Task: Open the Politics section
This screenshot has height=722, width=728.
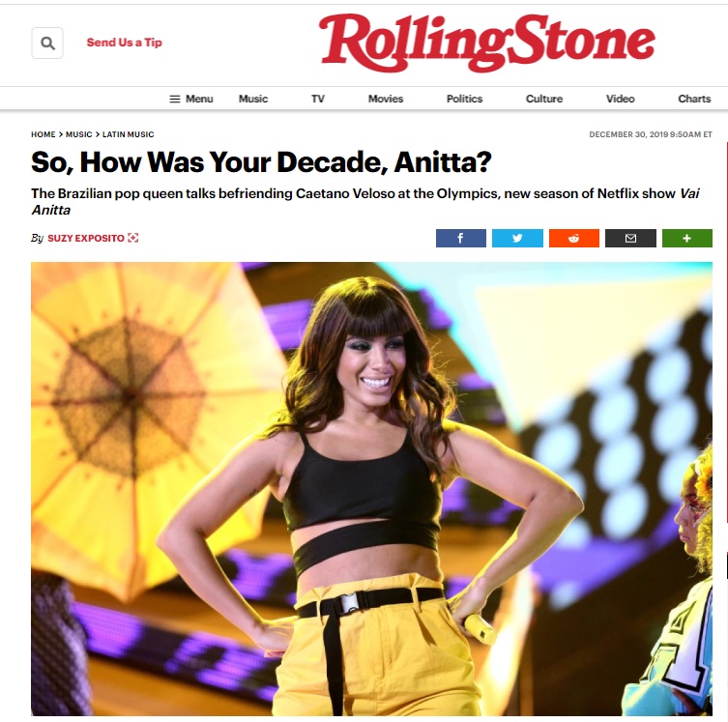Action: point(464,99)
